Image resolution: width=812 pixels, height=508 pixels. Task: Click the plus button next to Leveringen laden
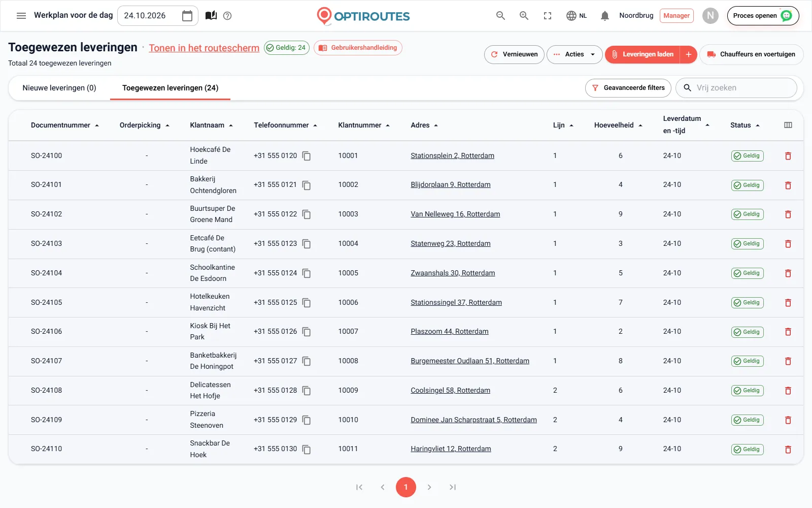[x=688, y=54]
